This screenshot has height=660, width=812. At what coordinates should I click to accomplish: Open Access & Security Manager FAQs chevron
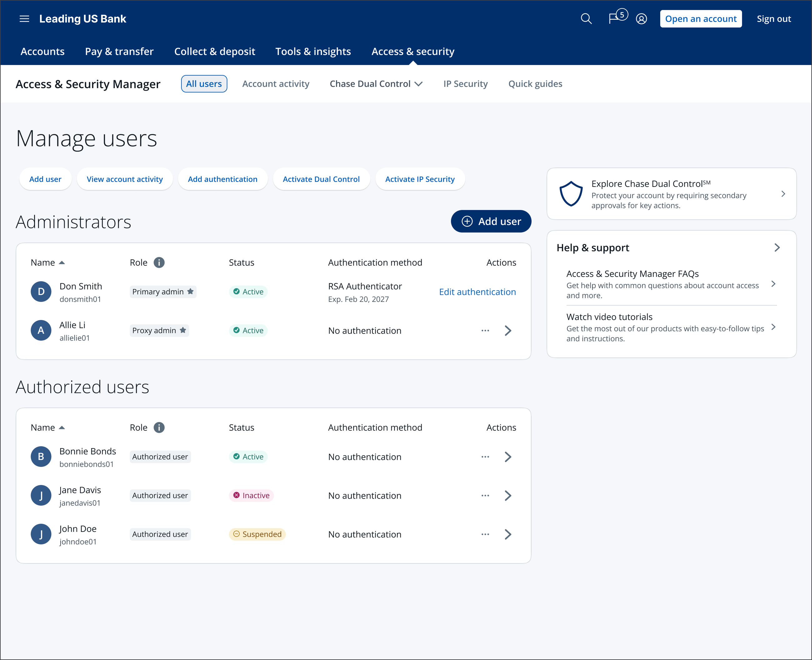[x=773, y=284]
